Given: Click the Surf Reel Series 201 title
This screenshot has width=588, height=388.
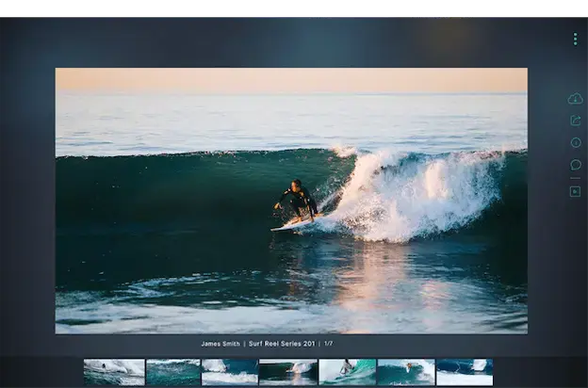Looking at the screenshot, I should coord(282,344).
